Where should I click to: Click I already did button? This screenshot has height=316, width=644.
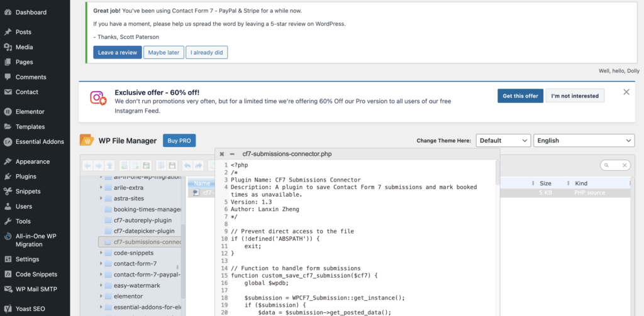(x=206, y=53)
